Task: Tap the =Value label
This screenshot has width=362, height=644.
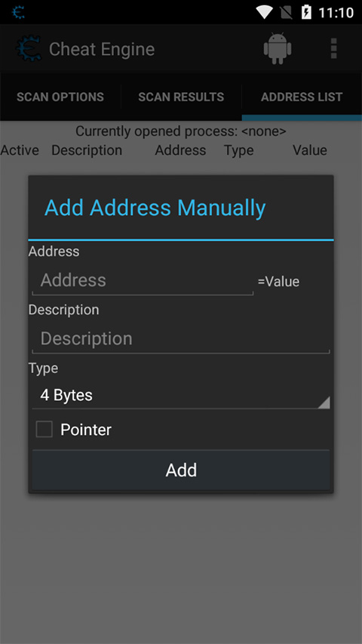Action: click(x=278, y=282)
